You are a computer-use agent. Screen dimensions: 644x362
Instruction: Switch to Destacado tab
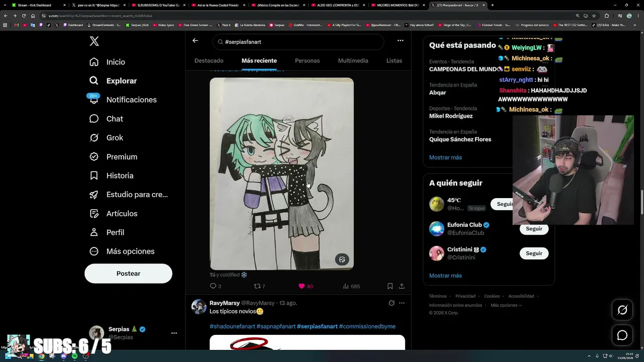(x=209, y=61)
